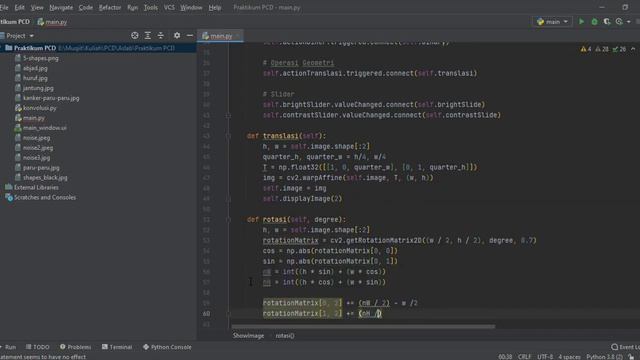Open the Tools menu

point(150,7)
